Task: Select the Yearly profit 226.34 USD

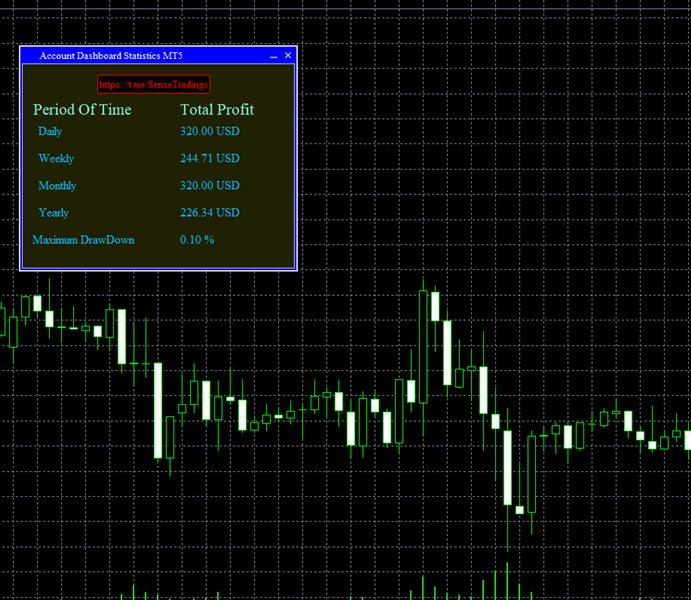Action: pyautogui.click(x=210, y=212)
